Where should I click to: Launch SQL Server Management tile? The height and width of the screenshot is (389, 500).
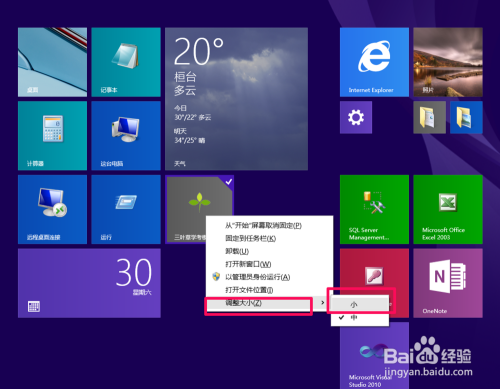[x=374, y=209]
